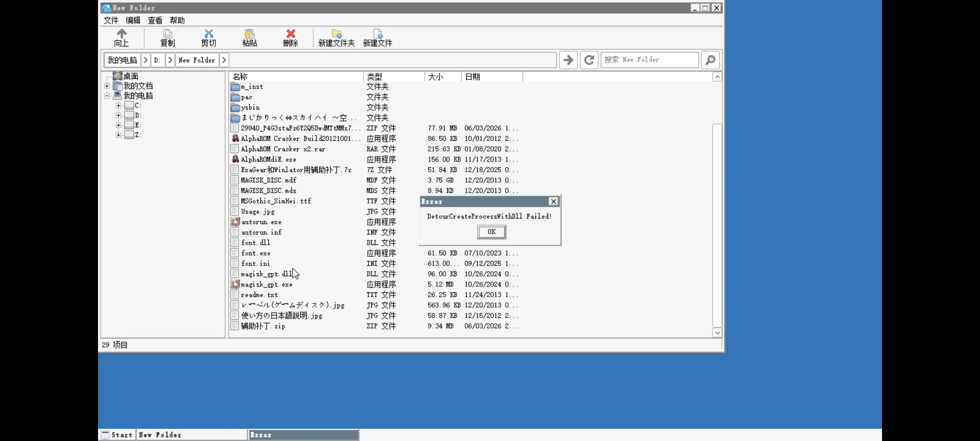
Task: Select magisk_gpt.dll file name
Action: (266, 274)
